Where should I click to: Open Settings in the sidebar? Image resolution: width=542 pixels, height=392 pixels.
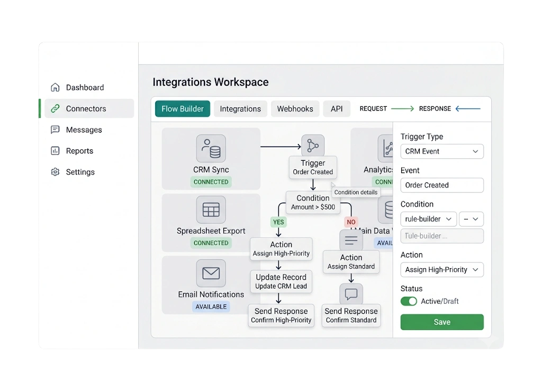point(89,171)
